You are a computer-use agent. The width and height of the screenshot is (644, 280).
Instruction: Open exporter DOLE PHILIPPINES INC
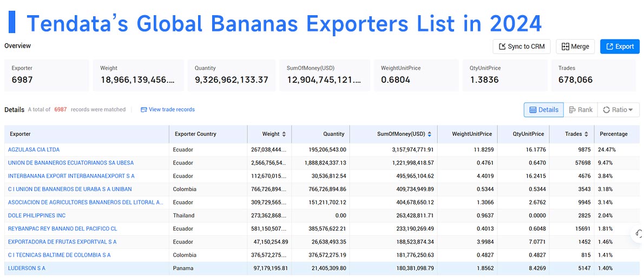(37, 216)
